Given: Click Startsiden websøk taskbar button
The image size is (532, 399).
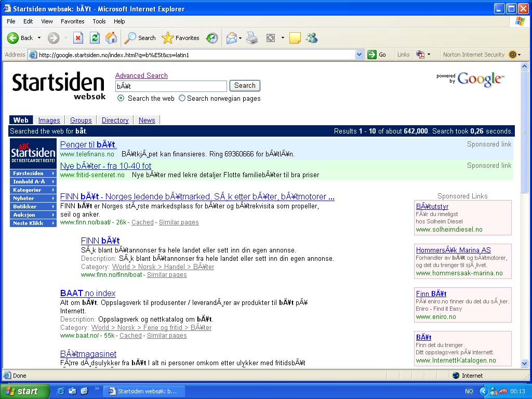Looking at the screenshot, I should (143, 391).
